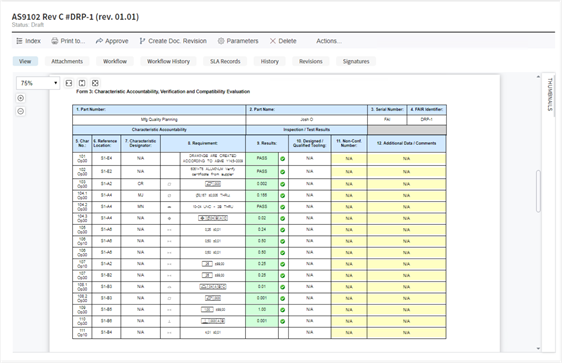Click green check icon in row 105

pyautogui.click(x=283, y=230)
